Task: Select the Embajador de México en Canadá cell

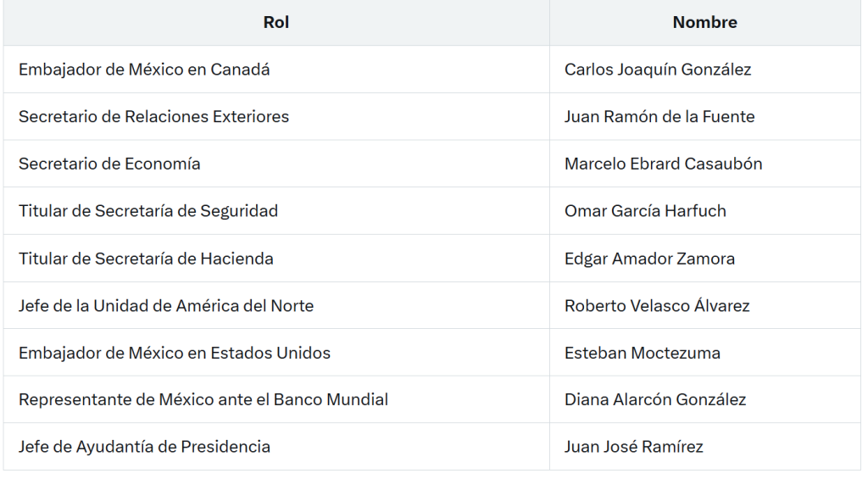Action: coord(144,70)
